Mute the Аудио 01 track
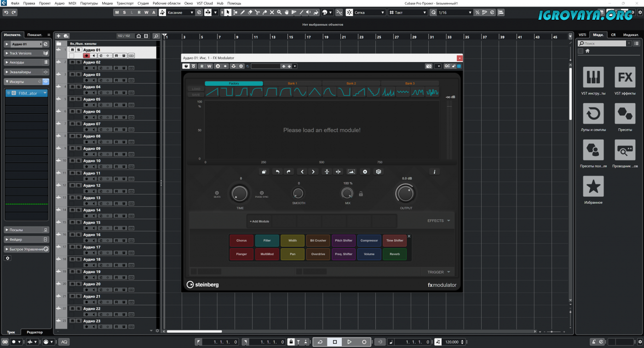Image resolution: width=644 pixels, height=348 pixels. click(72, 50)
